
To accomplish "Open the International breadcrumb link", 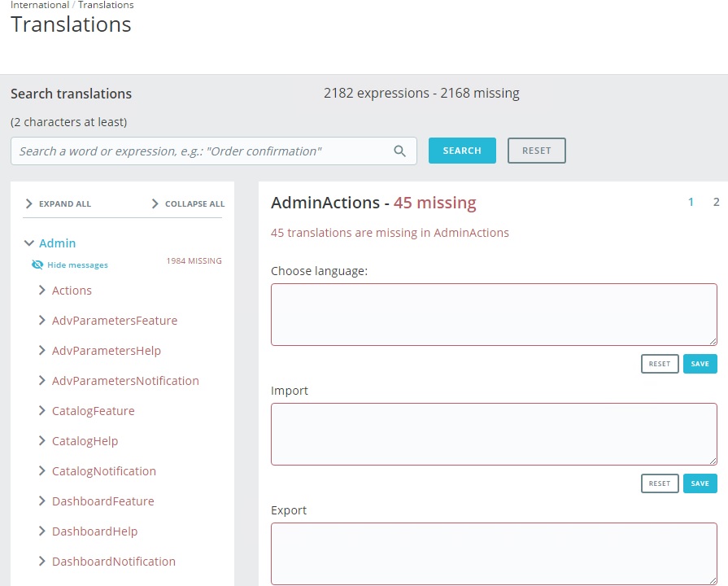I will click(40, 5).
